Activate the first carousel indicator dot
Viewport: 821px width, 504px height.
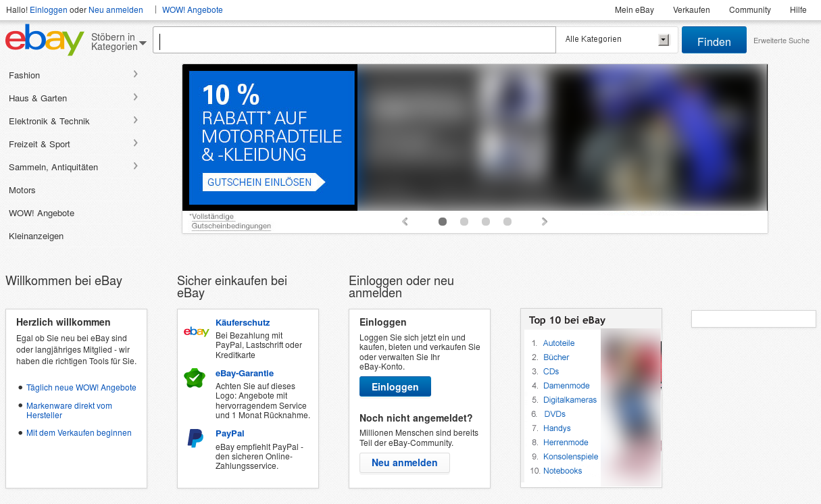tap(443, 221)
